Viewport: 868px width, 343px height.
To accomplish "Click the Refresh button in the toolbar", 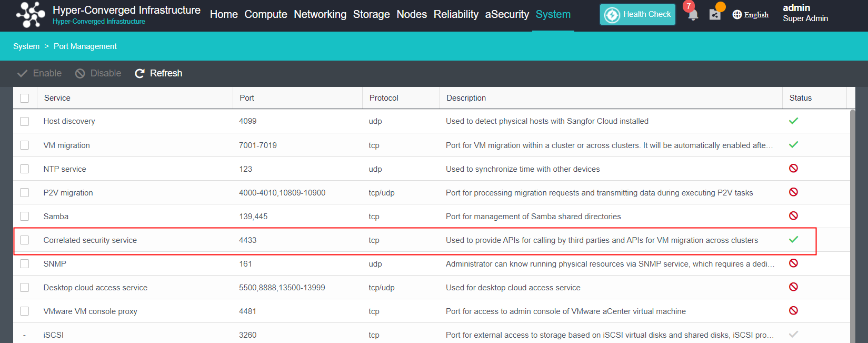I will [158, 73].
